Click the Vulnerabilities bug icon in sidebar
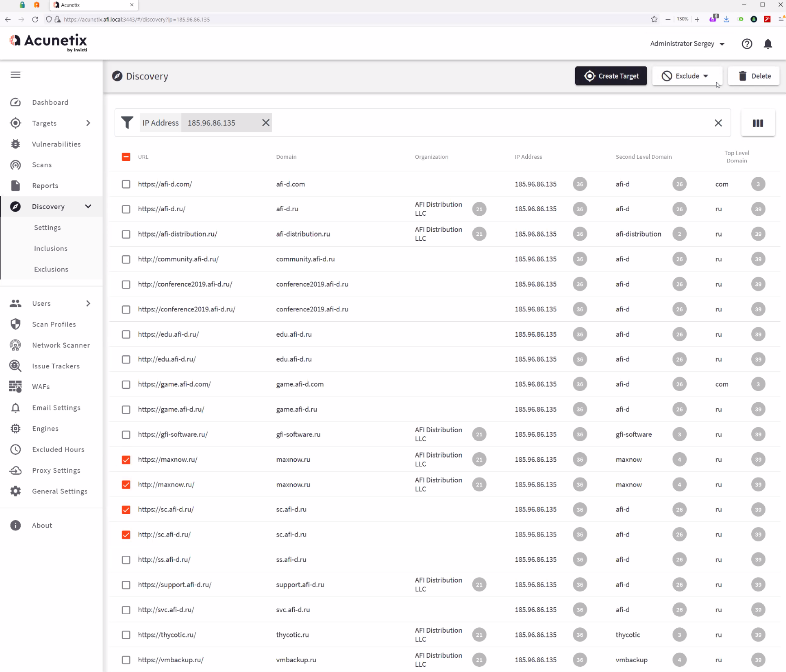The image size is (786, 672). pyautogui.click(x=16, y=144)
